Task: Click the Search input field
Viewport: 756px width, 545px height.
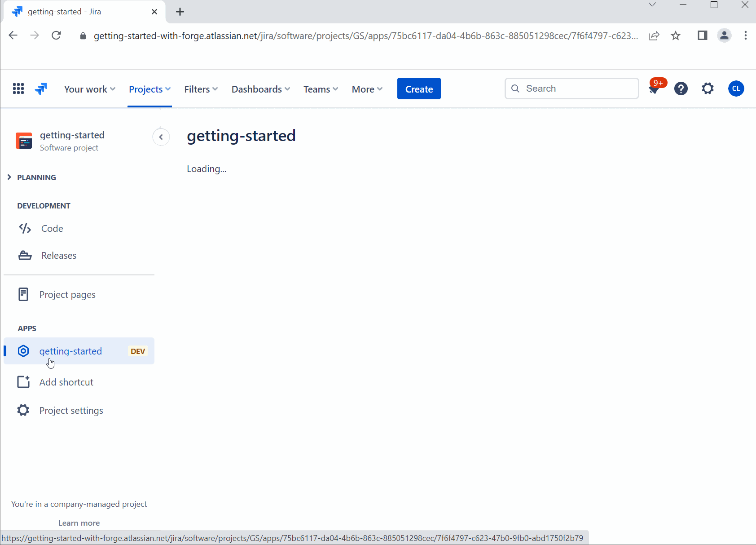Action: 571,89
